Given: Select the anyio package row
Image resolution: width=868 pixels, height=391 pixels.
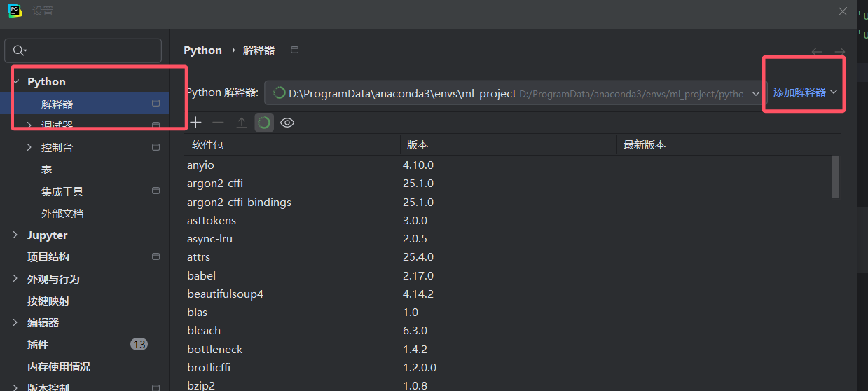Looking at the screenshot, I should (507, 165).
